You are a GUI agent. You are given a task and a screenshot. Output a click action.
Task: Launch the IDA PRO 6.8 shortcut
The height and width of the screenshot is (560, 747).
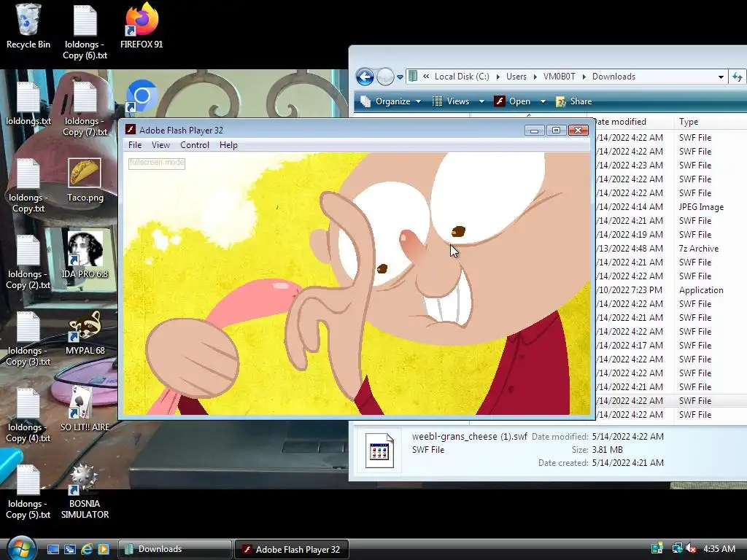pos(85,256)
